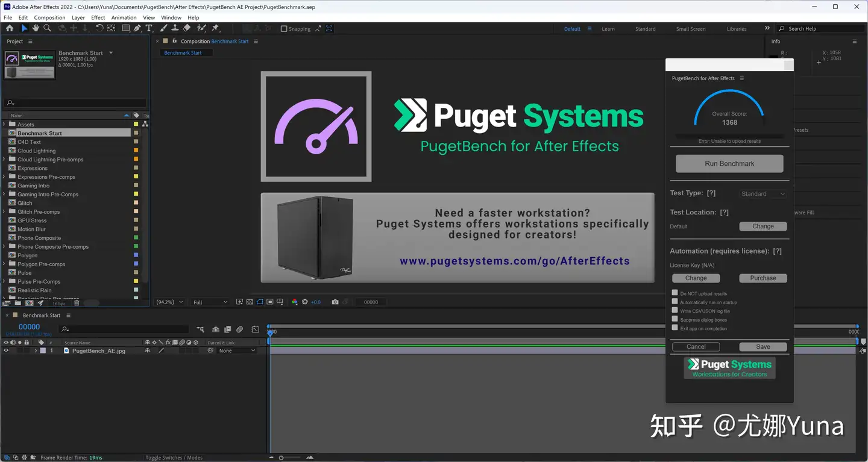Select the Brush tool

[x=163, y=28]
